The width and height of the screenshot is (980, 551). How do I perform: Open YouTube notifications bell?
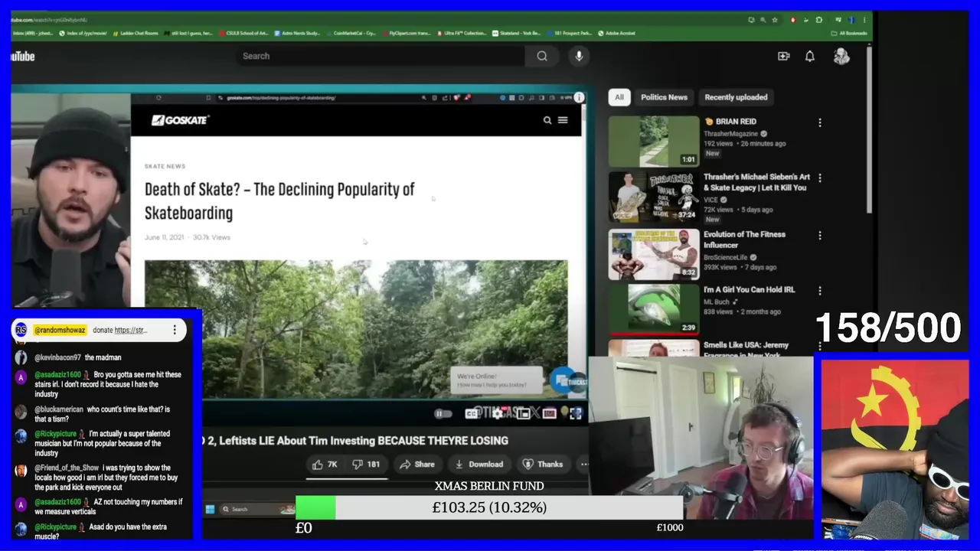click(809, 56)
